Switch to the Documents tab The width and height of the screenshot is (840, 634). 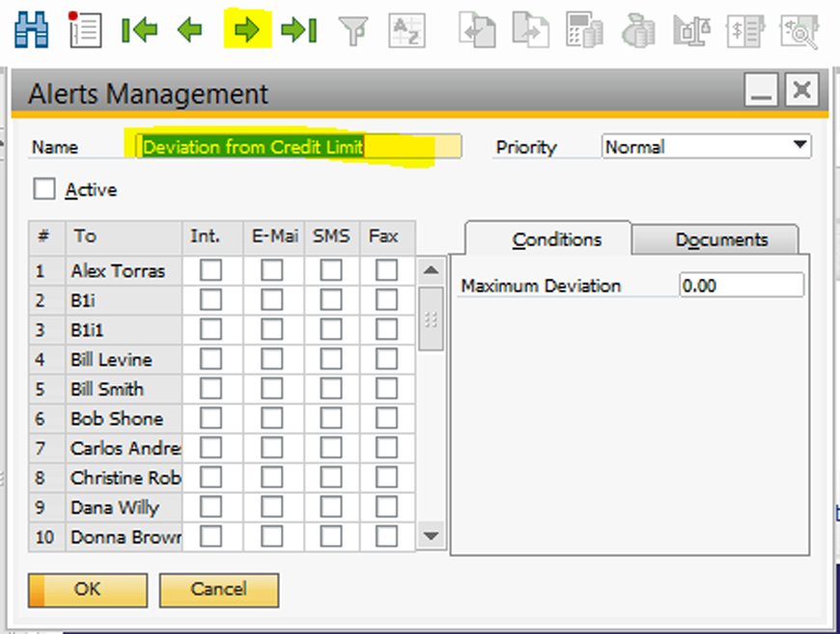715,238
